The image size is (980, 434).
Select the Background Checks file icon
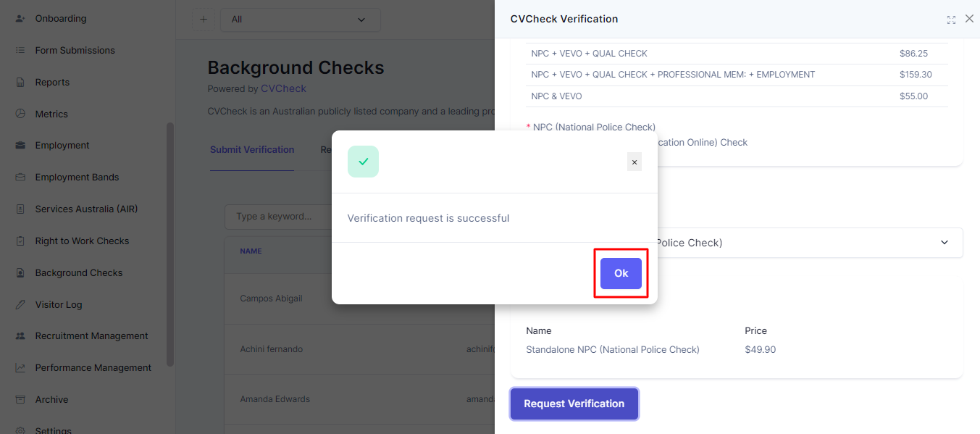pos(20,273)
